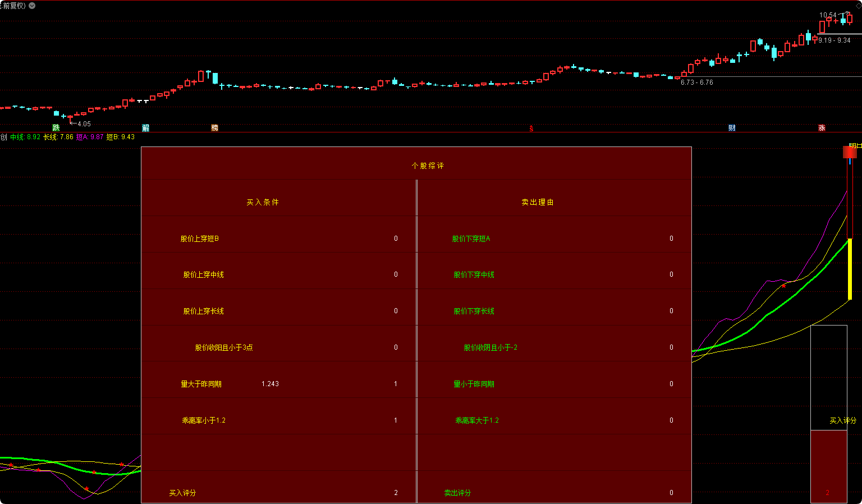862x504 pixels.
Task: Select the 中线 8.92 indicator label
Action: coord(25,137)
